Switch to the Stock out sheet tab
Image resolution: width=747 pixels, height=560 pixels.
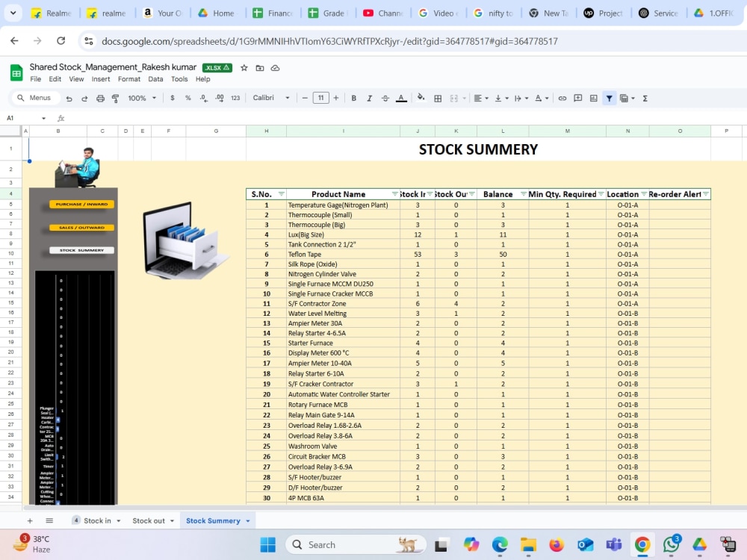point(148,521)
